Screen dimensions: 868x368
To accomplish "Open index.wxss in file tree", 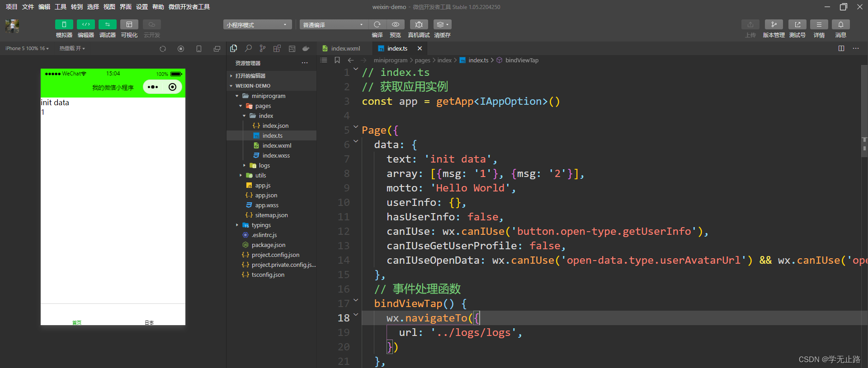I will (x=271, y=155).
